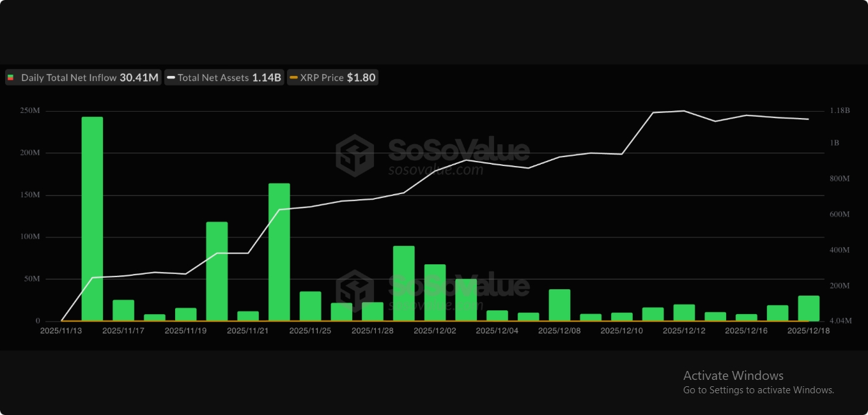Click the Activate Windows notice text
Image resolution: width=868 pixels, height=415 pixels.
click(733, 375)
